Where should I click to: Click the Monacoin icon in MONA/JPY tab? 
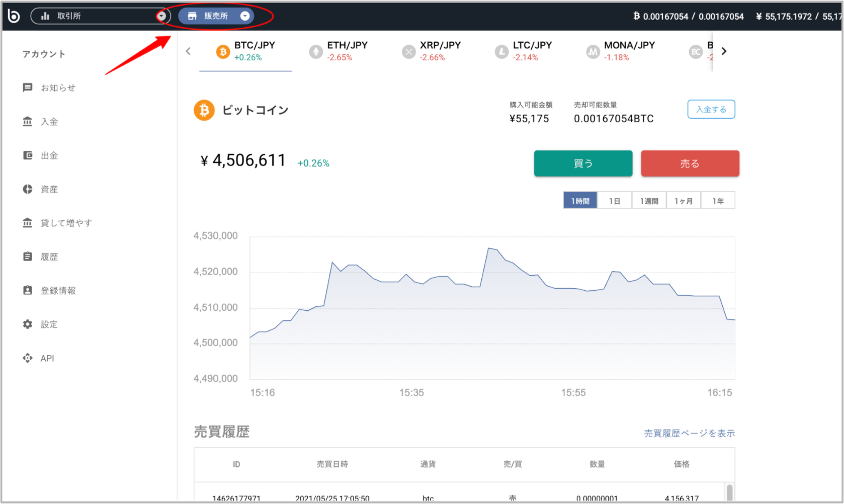593,51
